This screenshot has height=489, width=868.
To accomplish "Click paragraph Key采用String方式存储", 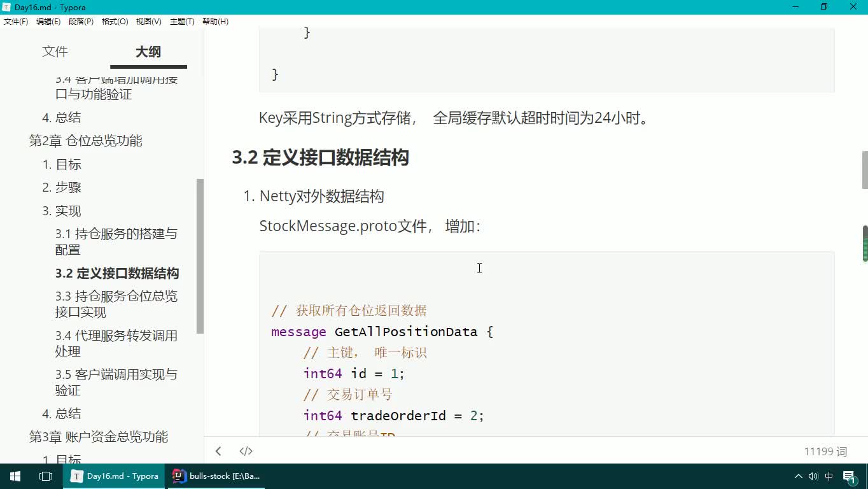I will pos(456,118).
